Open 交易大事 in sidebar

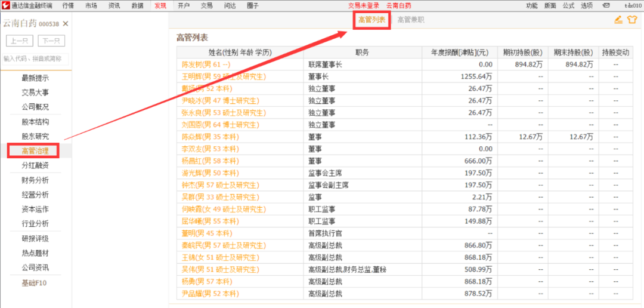click(35, 93)
